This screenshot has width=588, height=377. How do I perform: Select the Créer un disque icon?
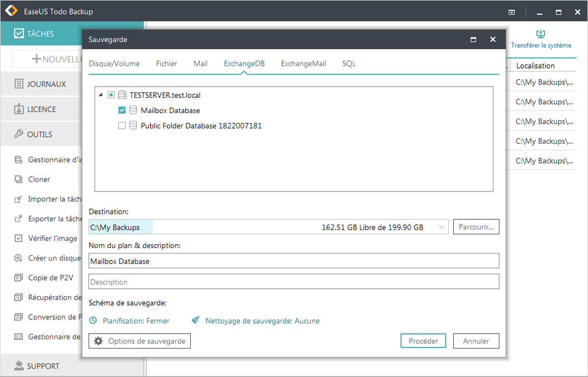(x=19, y=257)
